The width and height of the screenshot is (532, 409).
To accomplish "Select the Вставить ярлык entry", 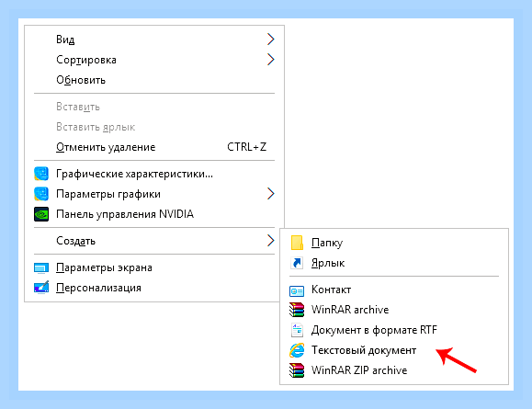I will pos(154,127).
